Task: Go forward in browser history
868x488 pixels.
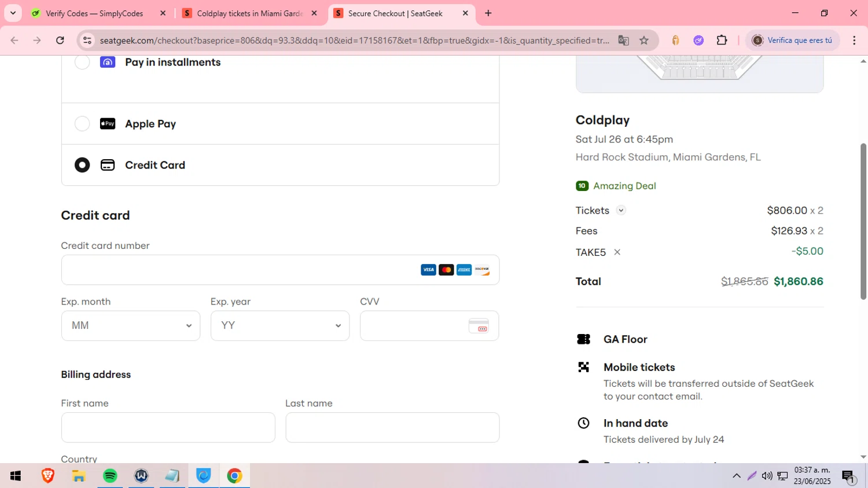Action: tap(37, 41)
